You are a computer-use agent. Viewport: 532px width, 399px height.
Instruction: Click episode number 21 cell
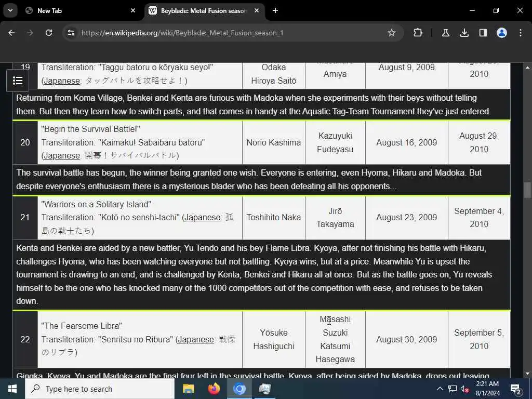[25, 218]
